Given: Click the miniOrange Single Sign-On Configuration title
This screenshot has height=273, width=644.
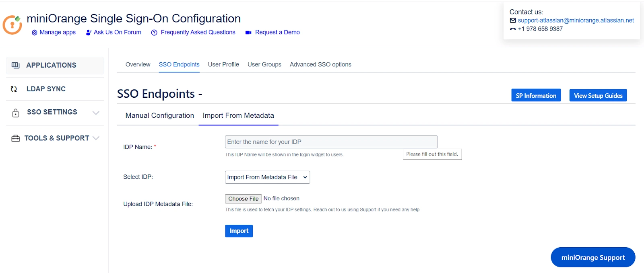Looking at the screenshot, I should pos(134,18).
